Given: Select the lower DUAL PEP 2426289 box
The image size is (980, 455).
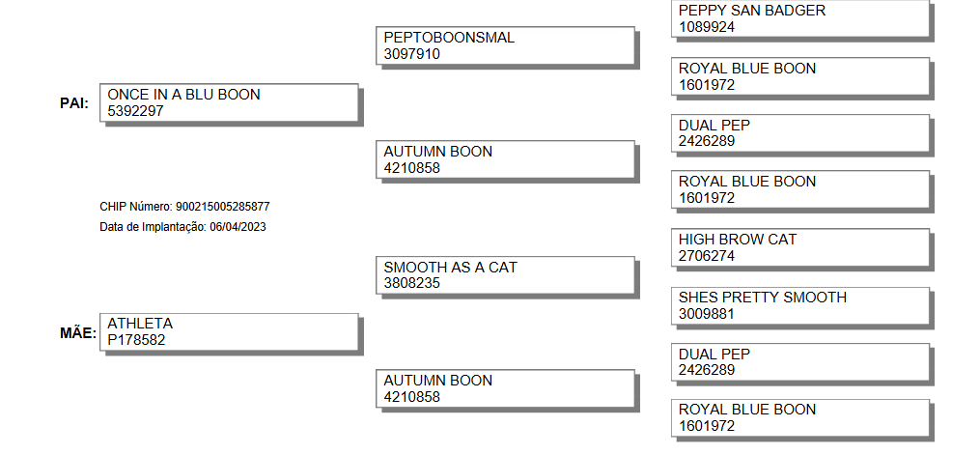Looking at the screenshot, I should (800, 362).
